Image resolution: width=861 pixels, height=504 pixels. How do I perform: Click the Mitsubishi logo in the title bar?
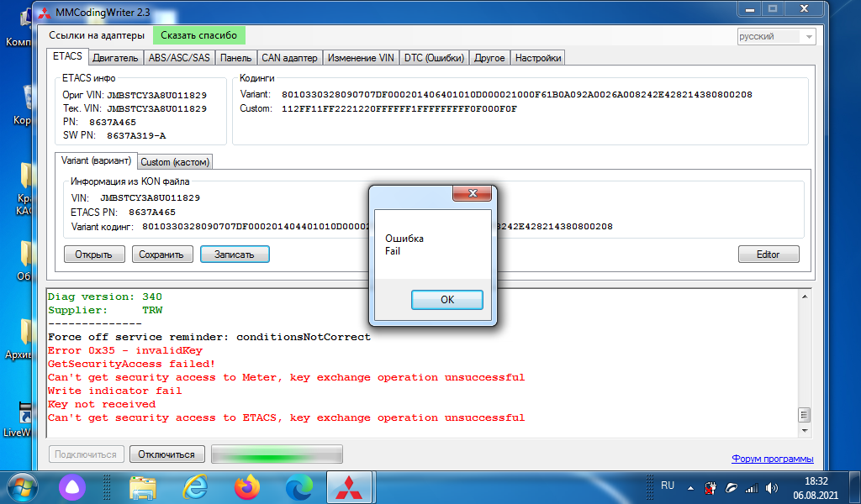[44, 13]
